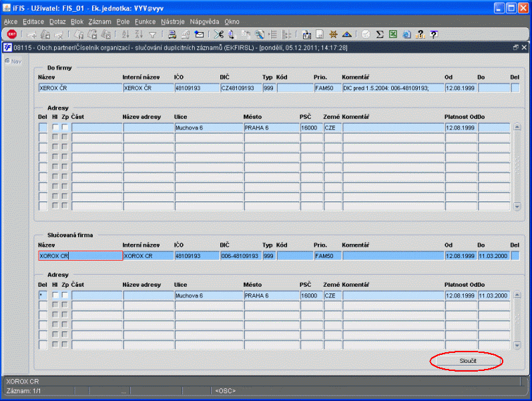
Task: Click the Prio. field FAM50 in Do firmy
Action: 328,88
